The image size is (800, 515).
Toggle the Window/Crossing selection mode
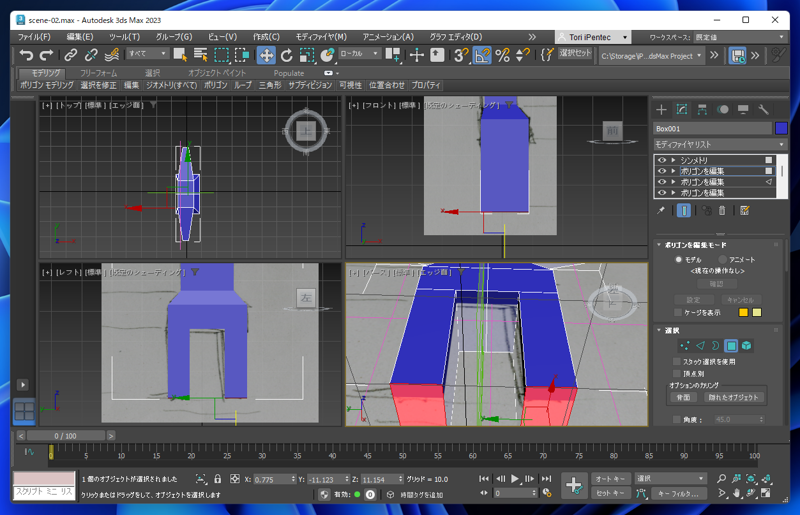coord(242,55)
